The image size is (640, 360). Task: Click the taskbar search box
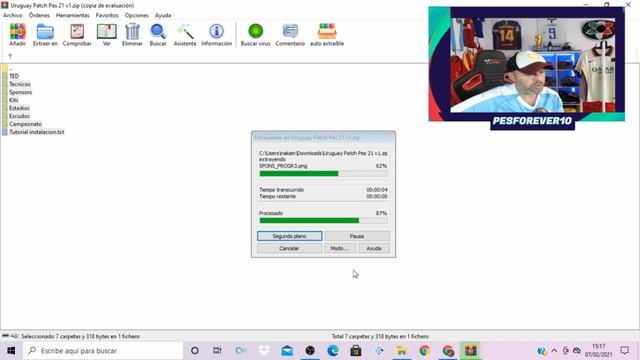(x=103, y=351)
